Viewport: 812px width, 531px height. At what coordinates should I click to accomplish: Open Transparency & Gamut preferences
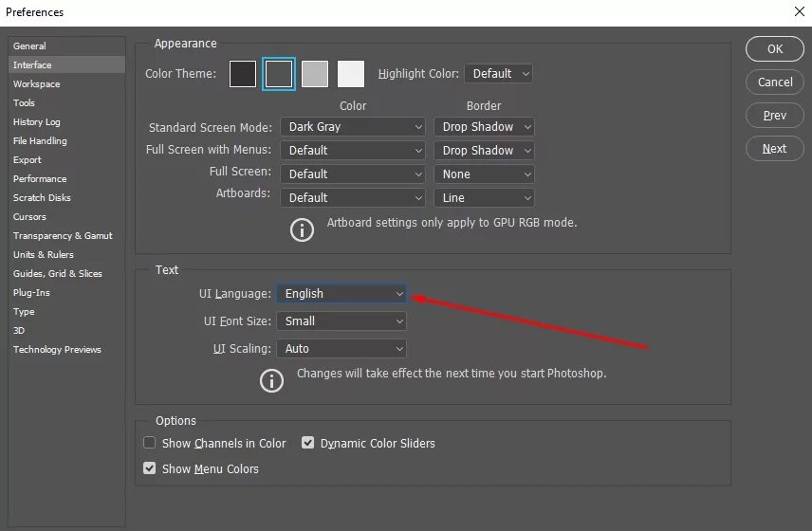(x=66, y=235)
